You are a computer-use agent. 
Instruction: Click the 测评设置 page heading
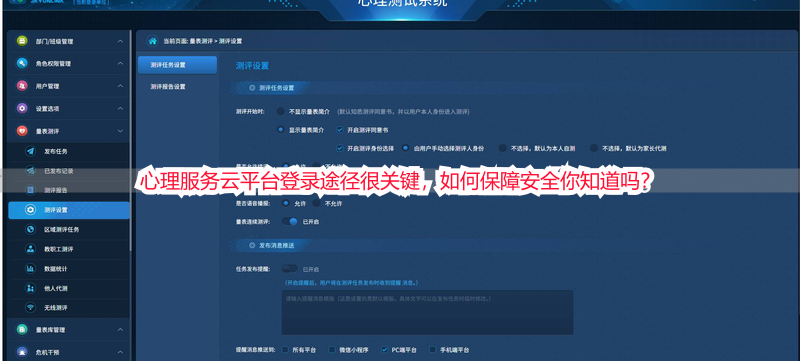252,66
